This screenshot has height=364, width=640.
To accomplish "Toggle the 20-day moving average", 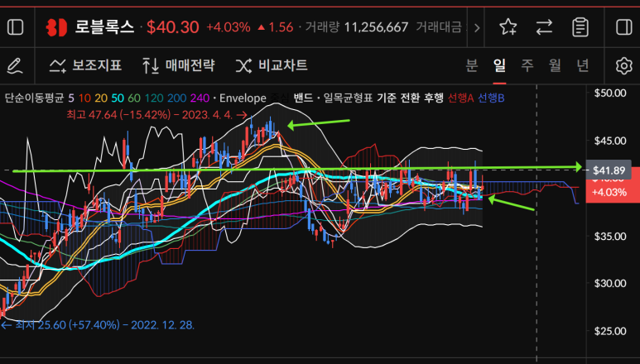I will (101, 98).
